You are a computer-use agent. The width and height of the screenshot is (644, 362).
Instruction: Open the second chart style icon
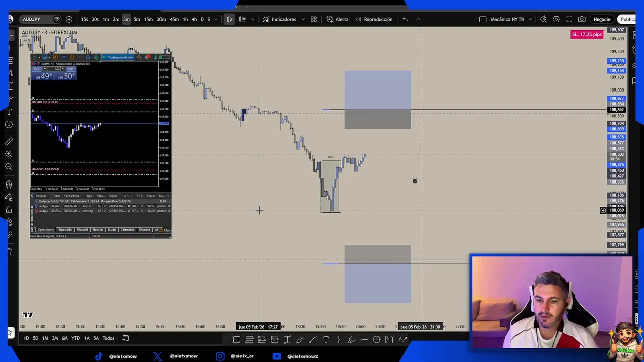coord(242,19)
